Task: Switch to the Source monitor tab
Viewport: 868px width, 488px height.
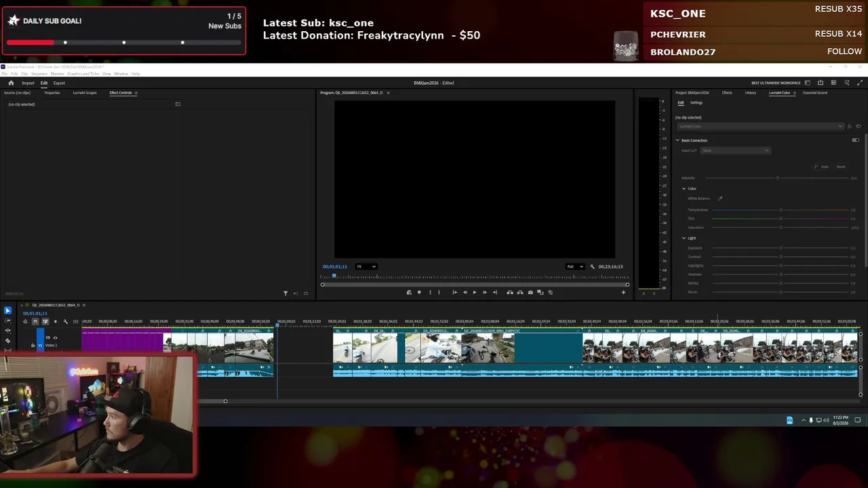Action: (17, 93)
